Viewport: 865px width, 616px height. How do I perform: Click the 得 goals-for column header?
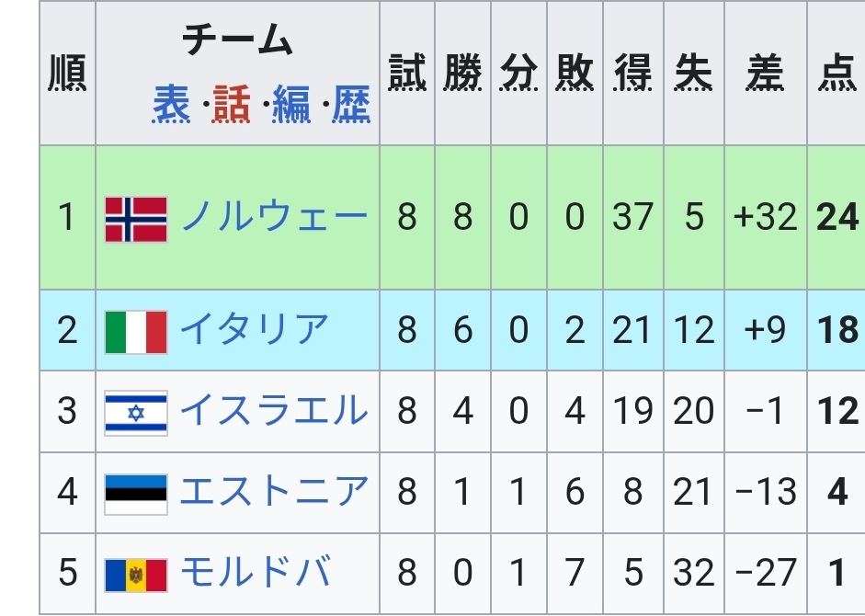tap(632, 73)
